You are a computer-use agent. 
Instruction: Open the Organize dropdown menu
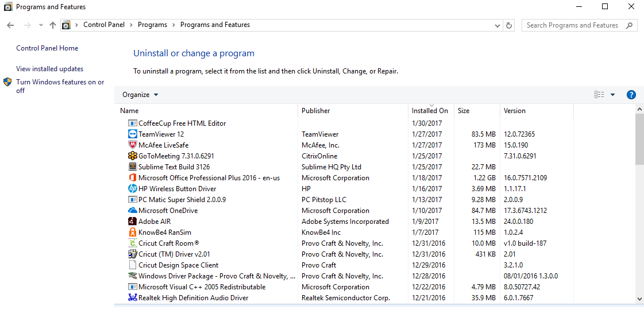(x=140, y=95)
